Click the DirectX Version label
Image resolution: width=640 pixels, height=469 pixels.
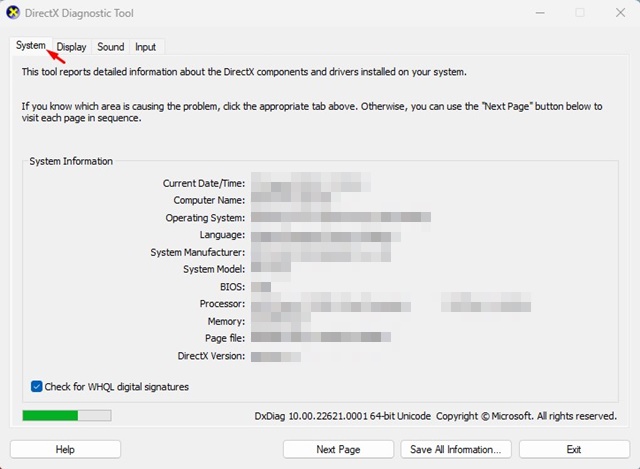pos(211,356)
